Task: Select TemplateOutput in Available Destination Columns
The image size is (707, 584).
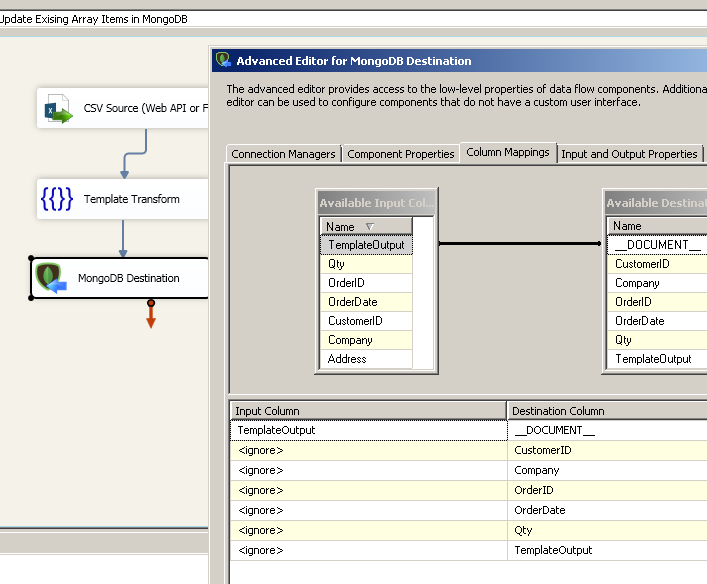Action: point(657,359)
